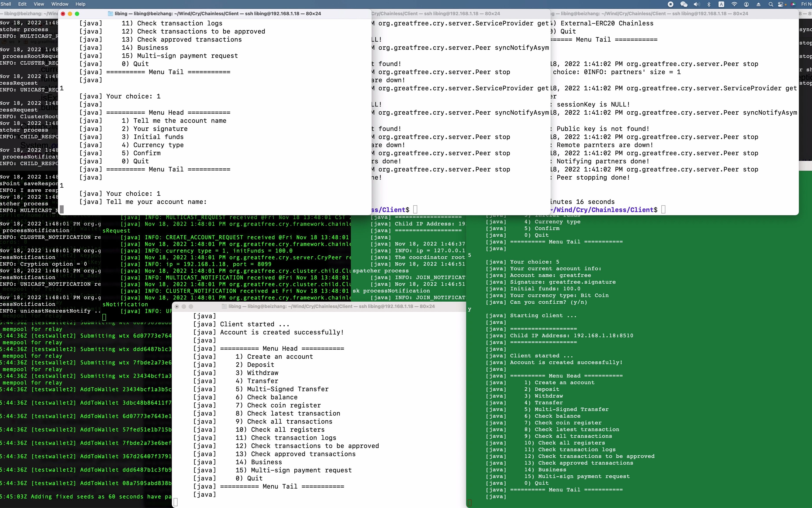Viewport: 812px width, 508px height.
Task: Click '5) Confirm' in the front terminal
Action: tap(141, 153)
